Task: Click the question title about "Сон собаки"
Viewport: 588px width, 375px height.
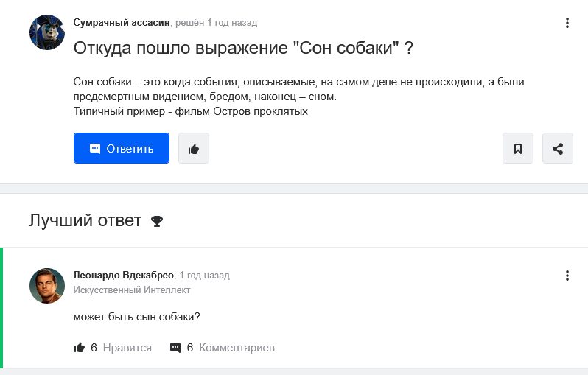Action: click(x=243, y=48)
